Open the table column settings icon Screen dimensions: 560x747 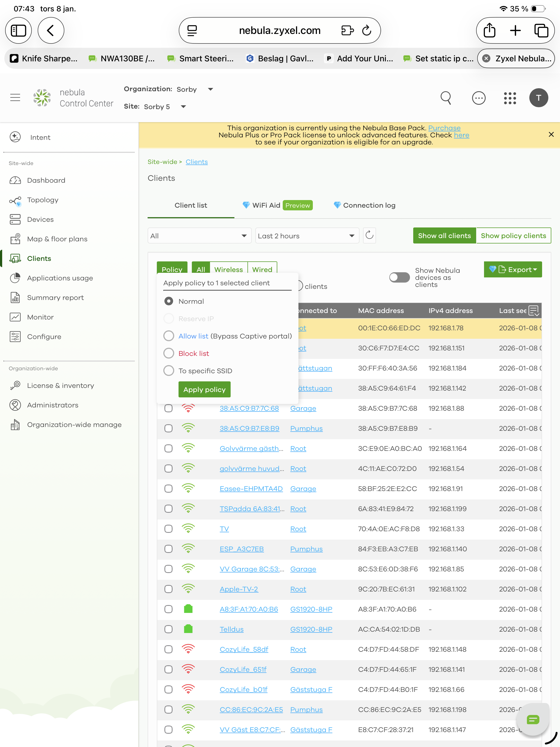point(534,310)
